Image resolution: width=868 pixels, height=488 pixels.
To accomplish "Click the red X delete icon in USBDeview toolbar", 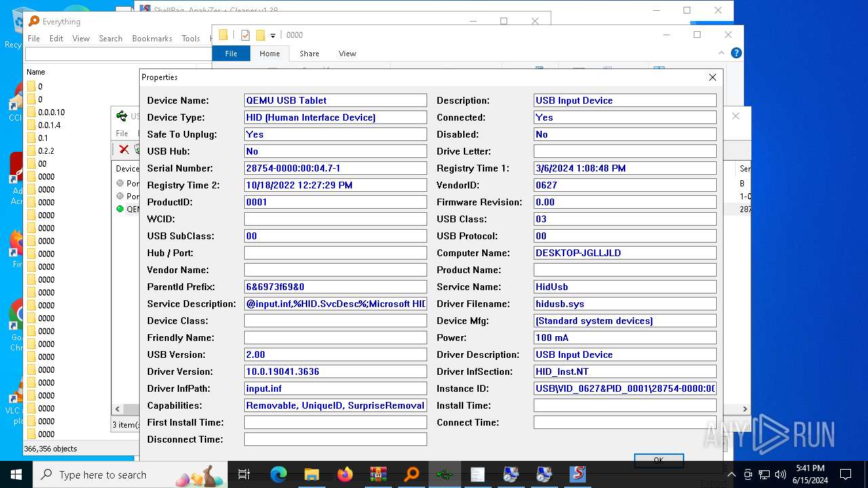I will 123,150.
